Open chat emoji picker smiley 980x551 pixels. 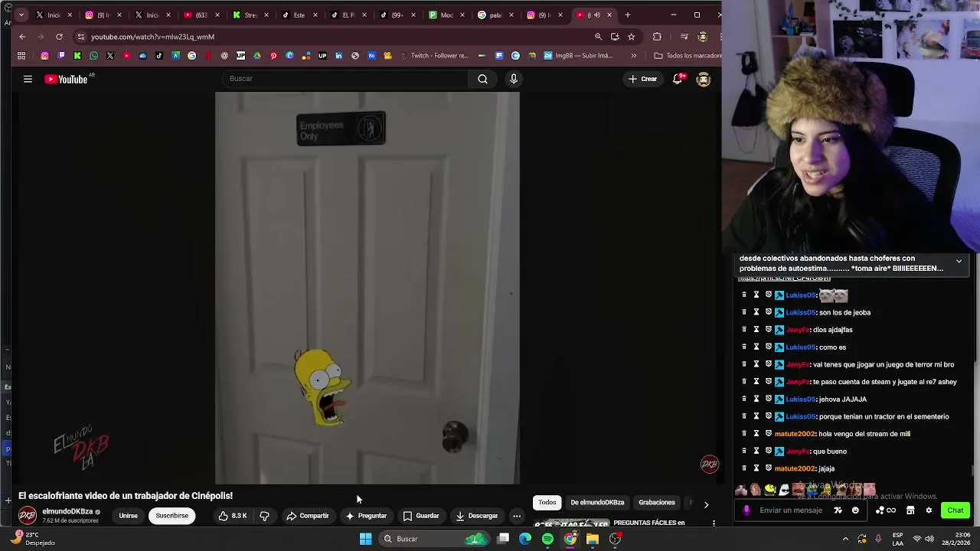click(x=855, y=510)
